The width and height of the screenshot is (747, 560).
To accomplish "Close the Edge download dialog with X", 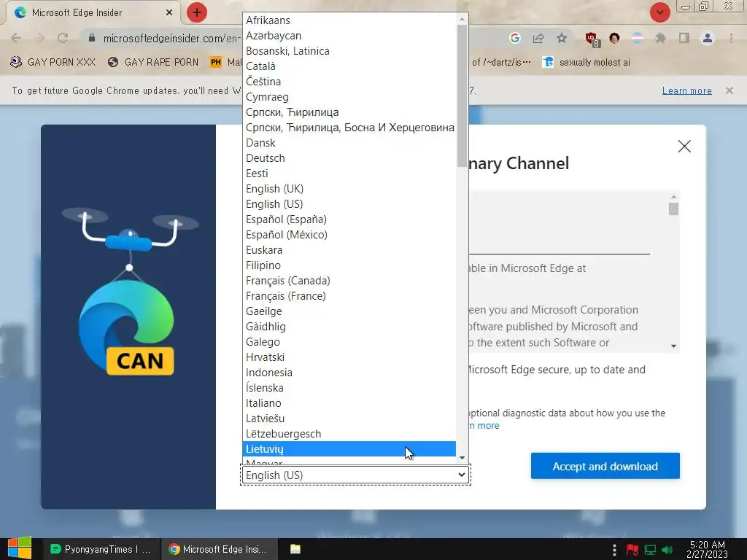I will 684,146.
